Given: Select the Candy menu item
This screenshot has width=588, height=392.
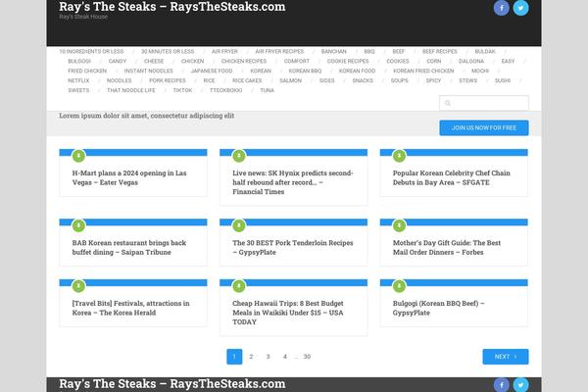Looking at the screenshot, I should (118, 61).
